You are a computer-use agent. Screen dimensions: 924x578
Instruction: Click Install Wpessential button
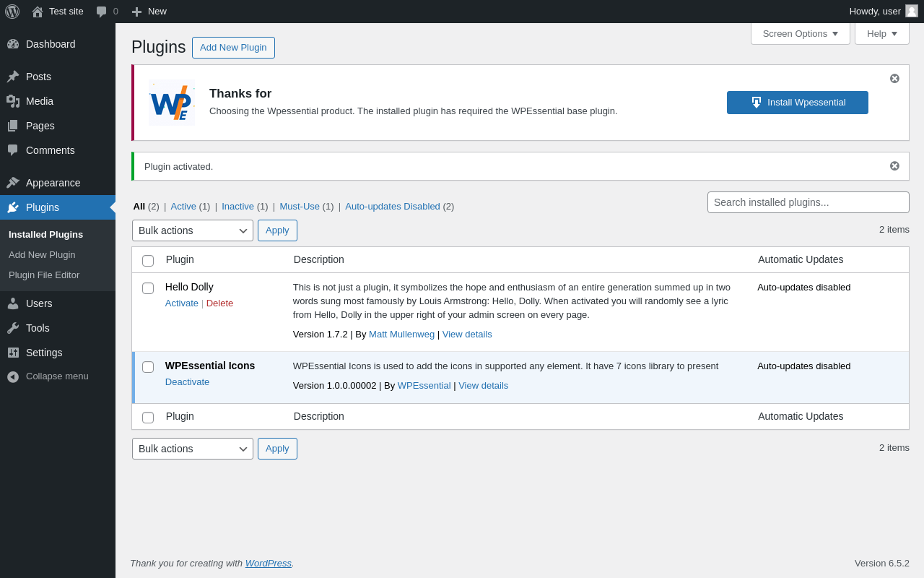(x=798, y=103)
